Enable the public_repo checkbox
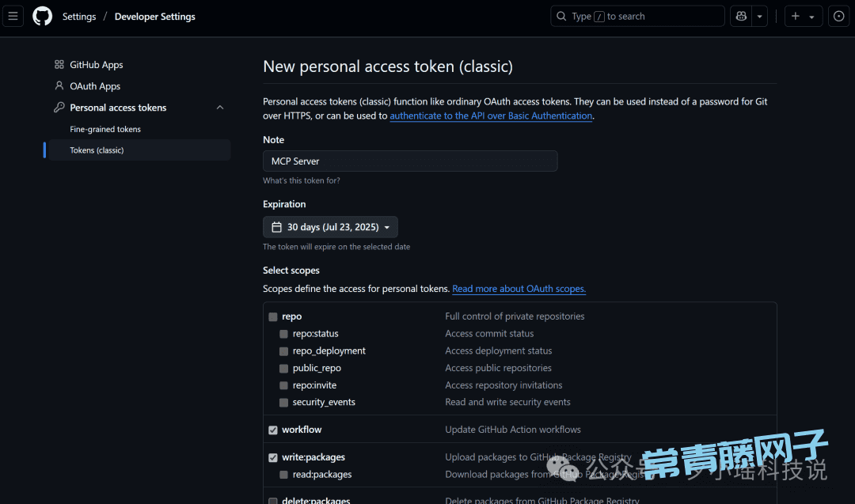 (283, 369)
